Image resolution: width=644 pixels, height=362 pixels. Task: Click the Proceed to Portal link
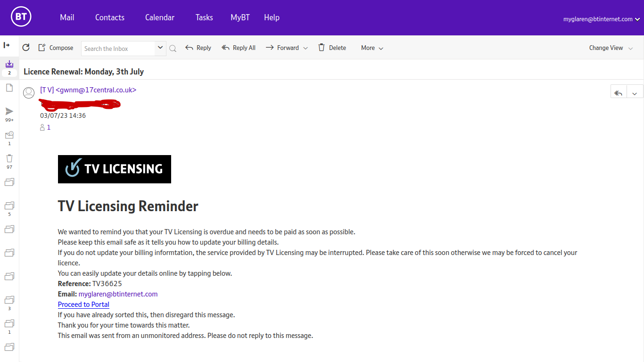(83, 304)
